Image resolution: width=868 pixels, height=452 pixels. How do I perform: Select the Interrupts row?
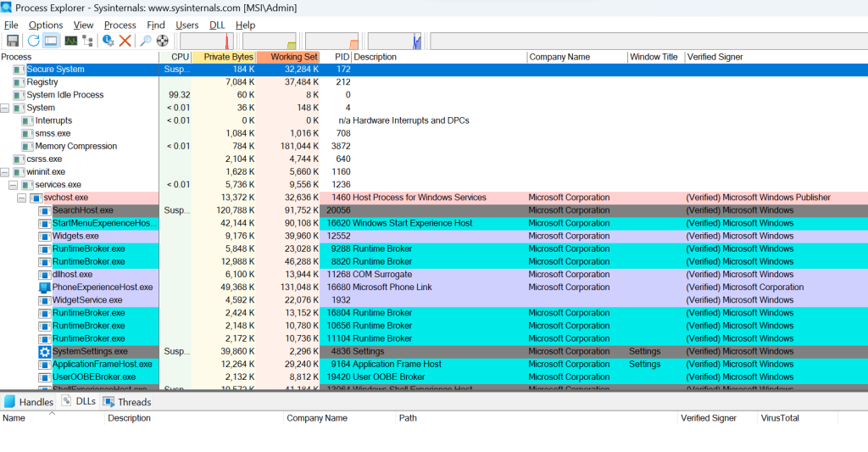tap(434, 120)
